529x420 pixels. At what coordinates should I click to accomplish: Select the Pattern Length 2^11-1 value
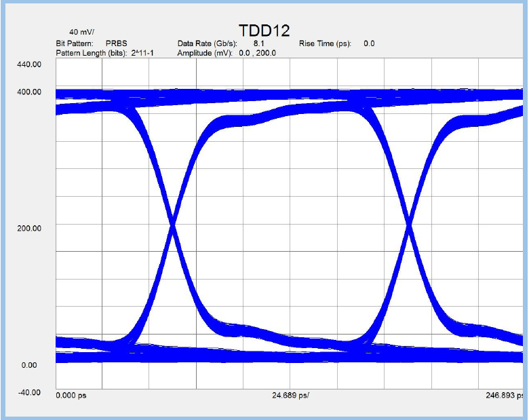click(x=142, y=53)
